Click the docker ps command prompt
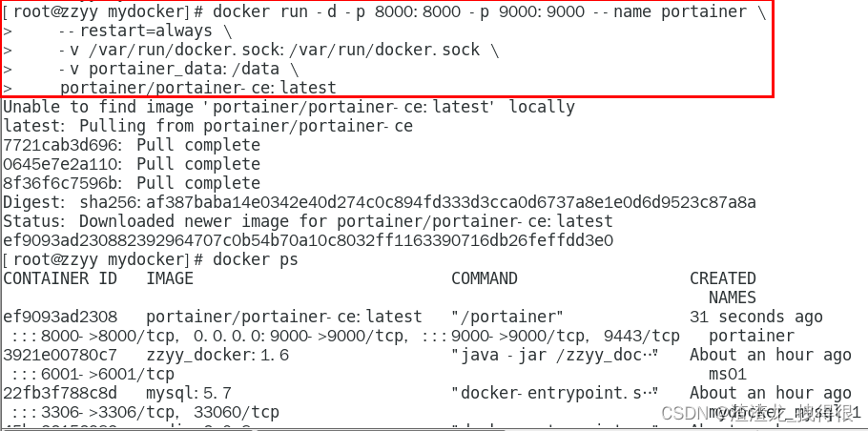The image size is (868, 431). click(x=150, y=259)
